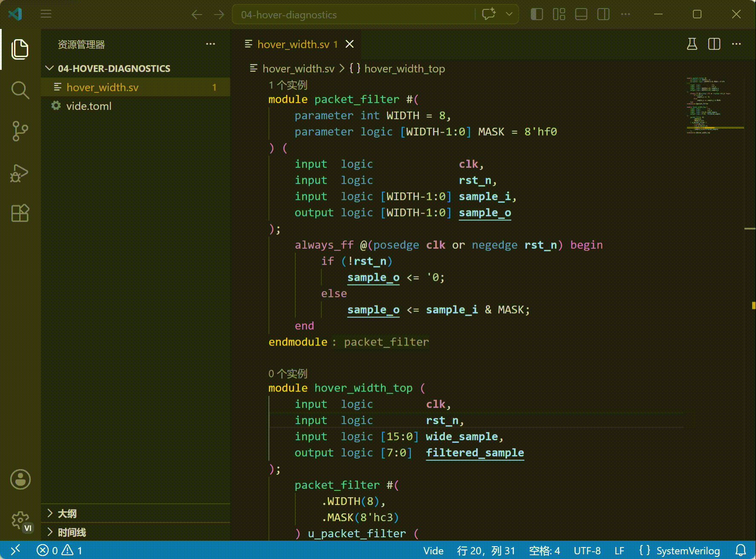Click underlined sample_o output port name
The image size is (756, 559).
point(485,213)
